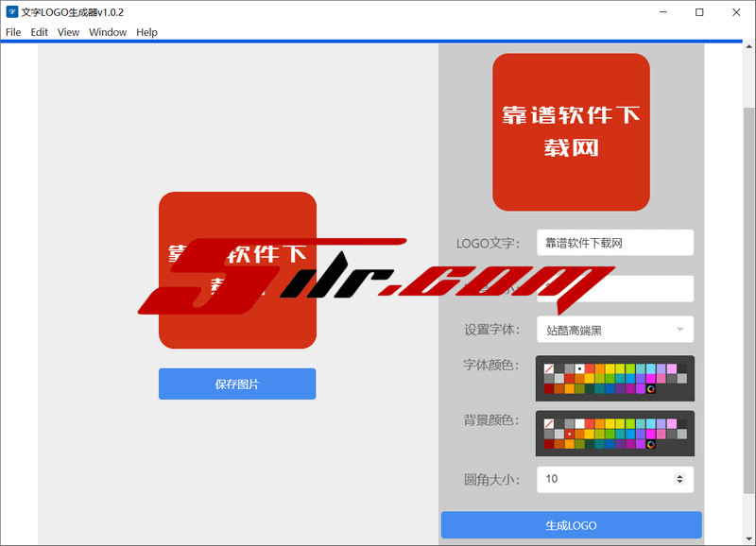
Task: Minimize the 文字LOGO生成器 window
Action: 663,12
